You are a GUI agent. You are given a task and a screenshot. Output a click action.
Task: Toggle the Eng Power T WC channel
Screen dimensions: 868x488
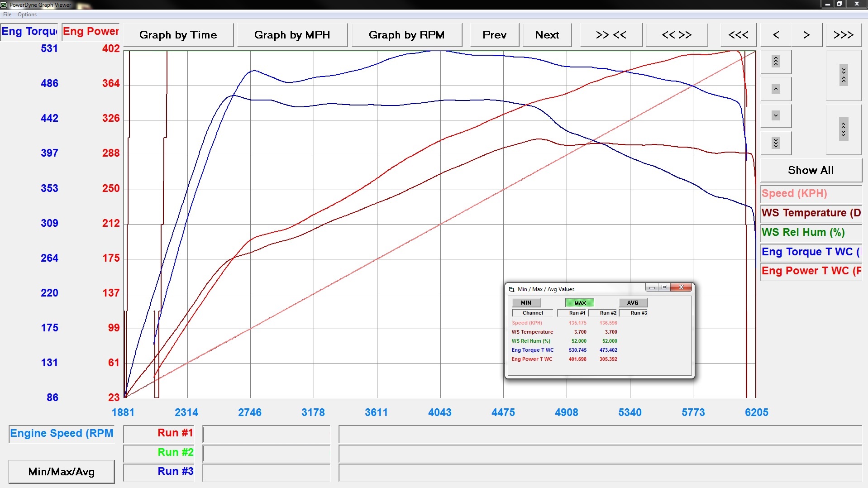(x=811, y=271)
